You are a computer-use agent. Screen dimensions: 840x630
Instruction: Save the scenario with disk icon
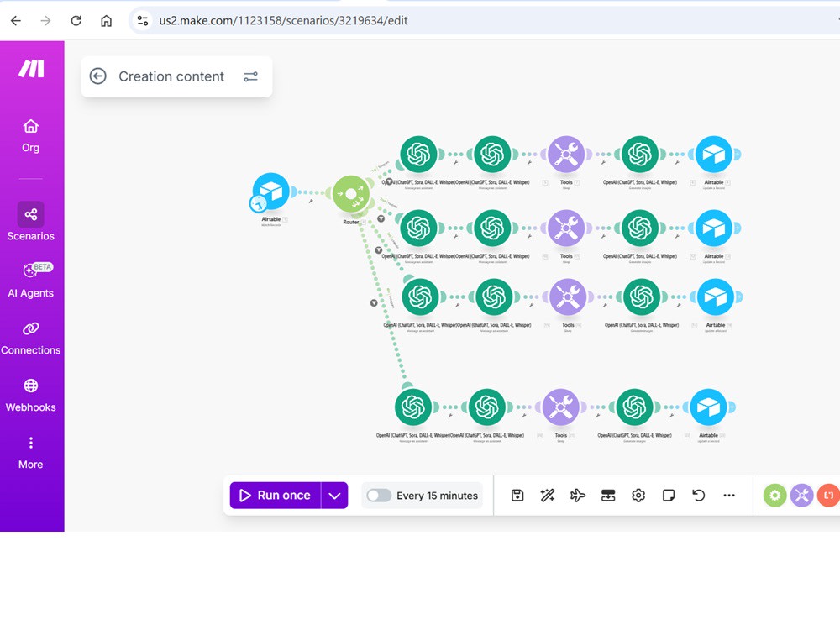517,496
